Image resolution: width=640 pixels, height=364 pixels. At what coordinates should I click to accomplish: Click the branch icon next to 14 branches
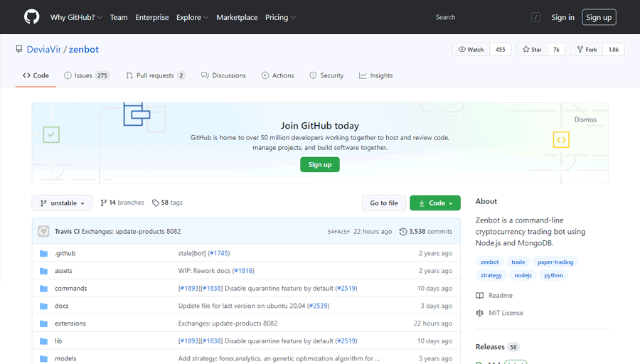coord(104,203)
